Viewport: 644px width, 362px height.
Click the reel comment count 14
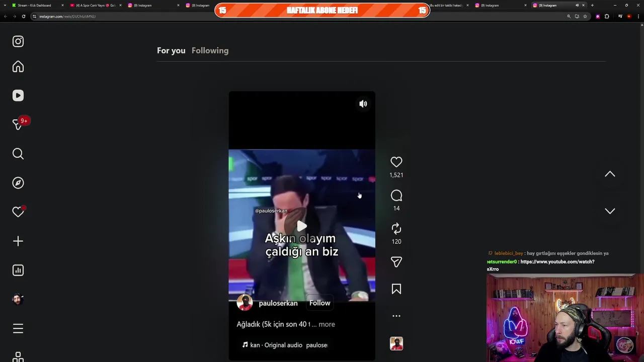click(396, 208)
